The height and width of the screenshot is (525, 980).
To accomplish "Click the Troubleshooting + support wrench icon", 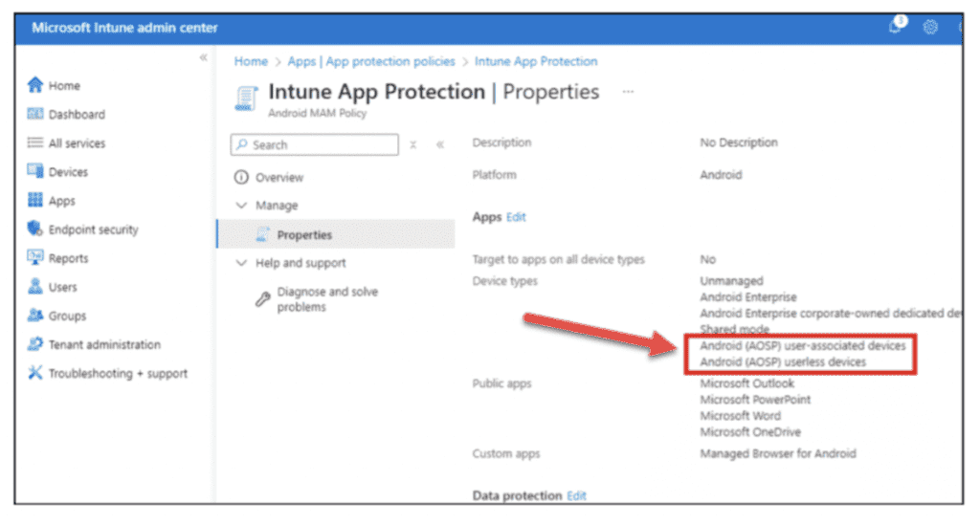I will point(35,373).
